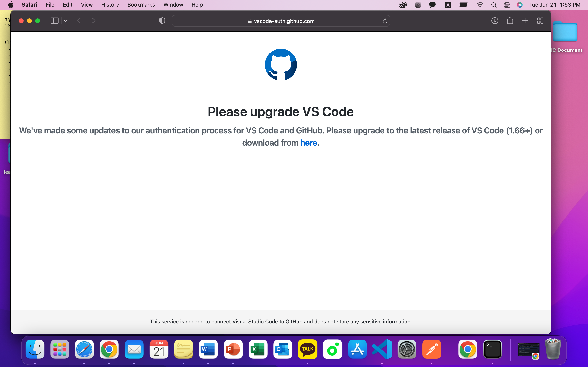Open Spotlight search magnifier icon

point(493,5)
